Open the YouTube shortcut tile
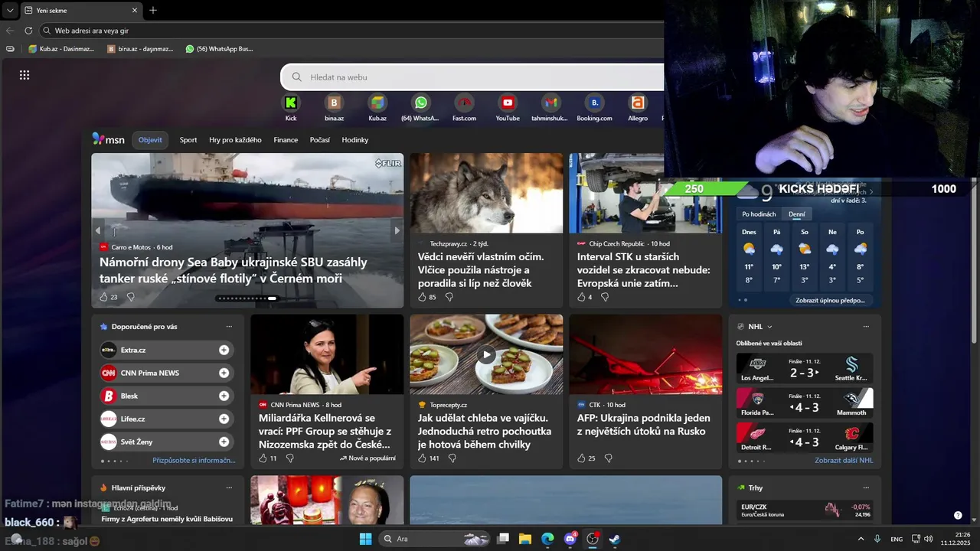The width and height of the screenshot is (980, 551). (x=508, y=103)
